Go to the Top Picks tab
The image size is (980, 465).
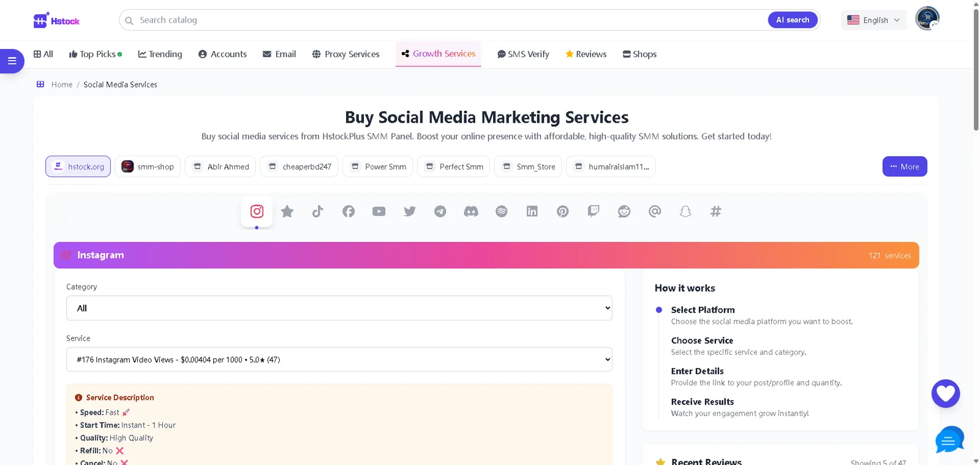96,54
